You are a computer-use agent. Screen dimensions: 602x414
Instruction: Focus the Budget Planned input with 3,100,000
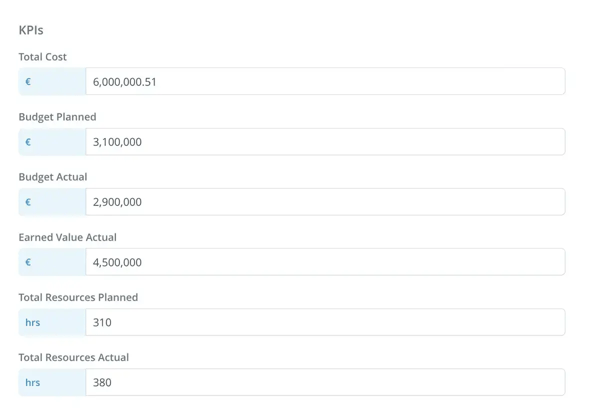pos(325,142)
